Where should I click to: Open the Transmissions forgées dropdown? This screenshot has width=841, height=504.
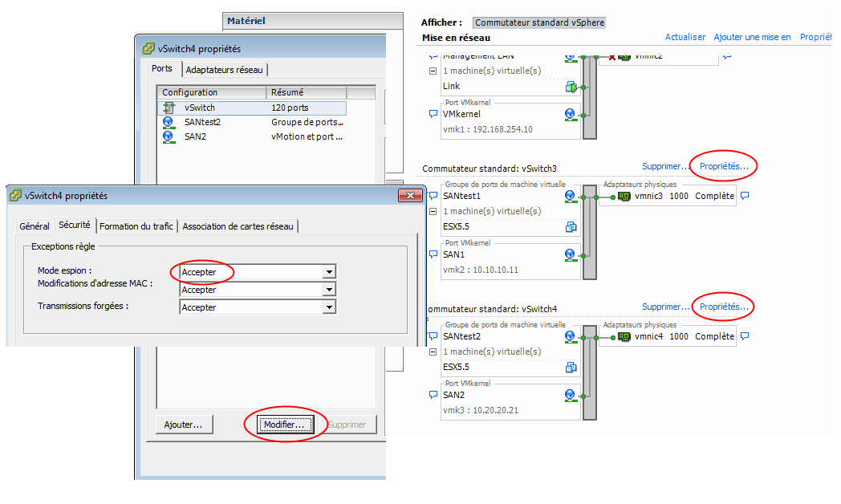(329, 307)
